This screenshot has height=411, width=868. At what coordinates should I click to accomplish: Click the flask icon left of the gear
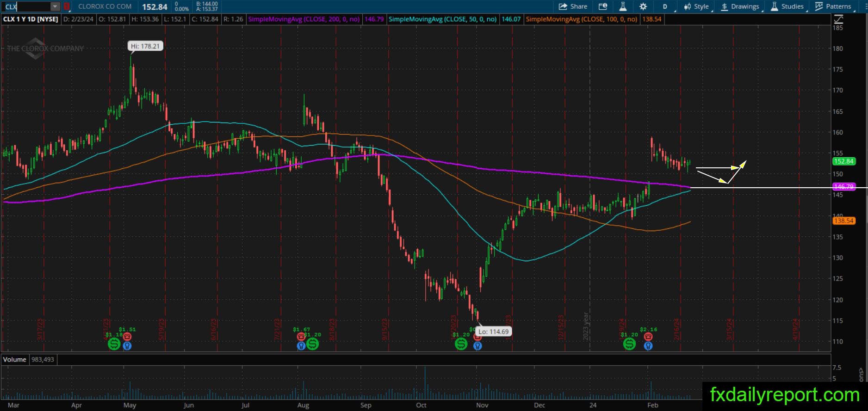tap(623, 6)
